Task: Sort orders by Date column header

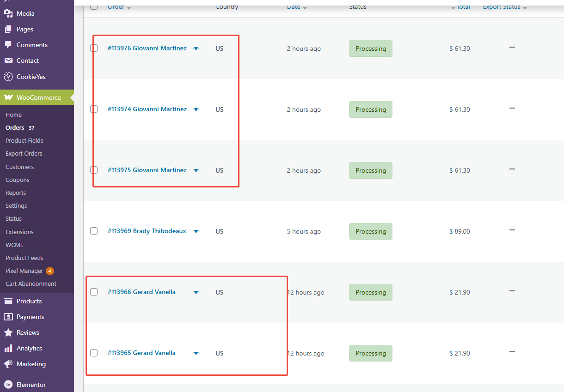Action: 294,7
